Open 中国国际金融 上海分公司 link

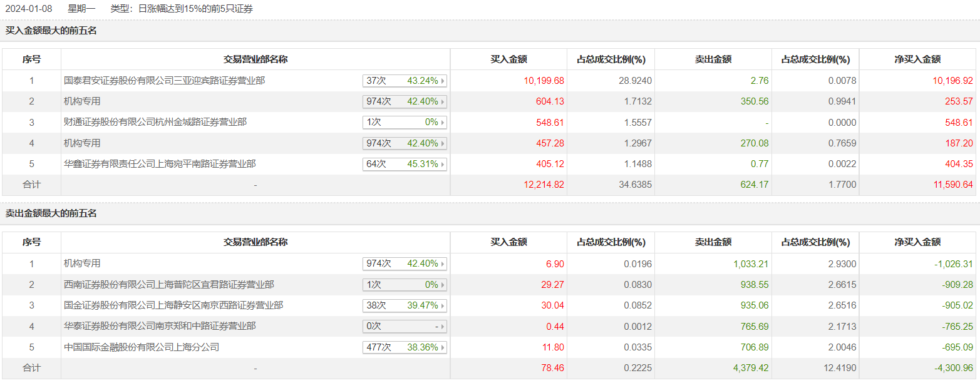coord(142,347)
